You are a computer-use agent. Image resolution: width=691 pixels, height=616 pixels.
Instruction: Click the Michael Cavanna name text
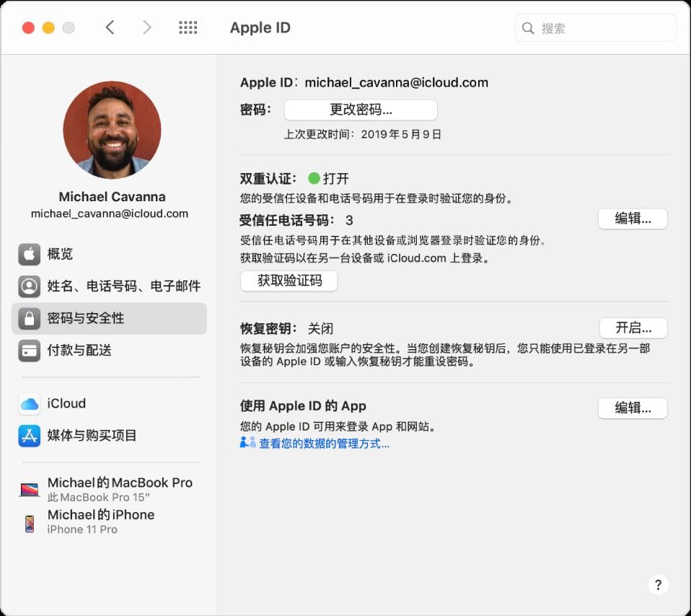click(113, 196)
